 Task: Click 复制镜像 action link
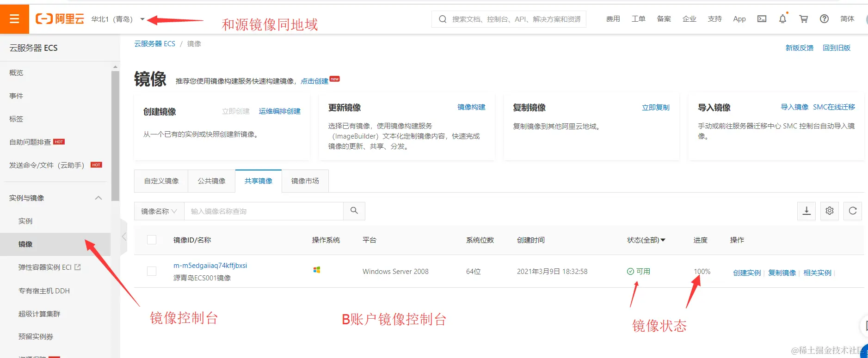tap(782, 273)
